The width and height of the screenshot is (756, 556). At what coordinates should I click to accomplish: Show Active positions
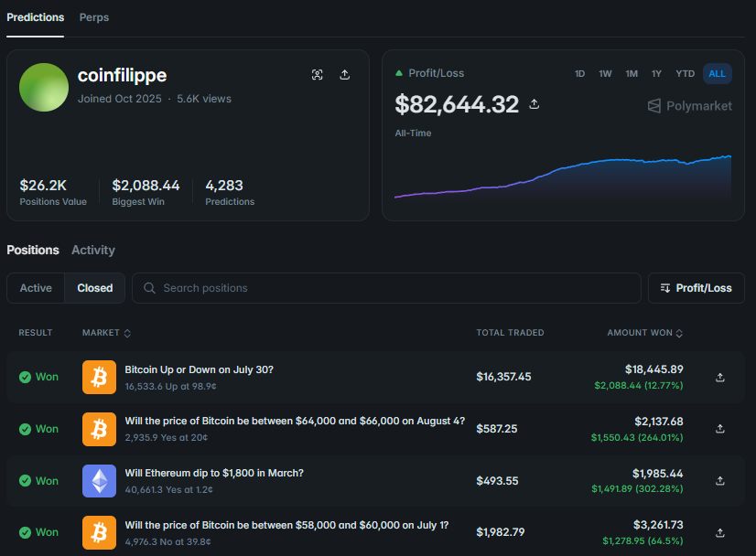pyautogui.click(x=36, y=288)
